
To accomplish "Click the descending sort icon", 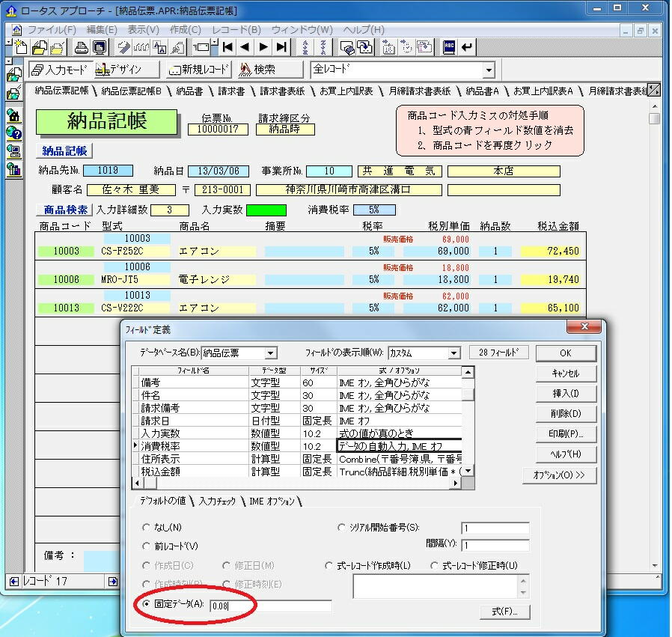I will click(323, 47).
